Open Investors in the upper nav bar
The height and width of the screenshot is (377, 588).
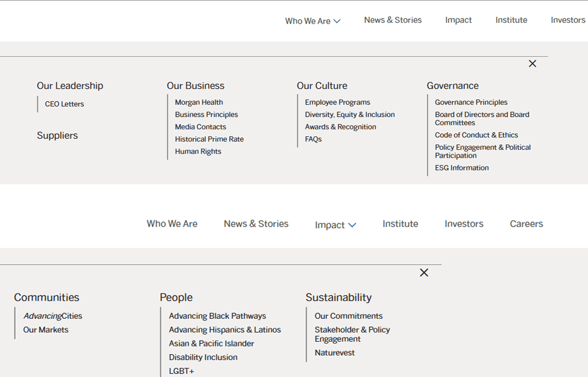click(x=568, y=20)
